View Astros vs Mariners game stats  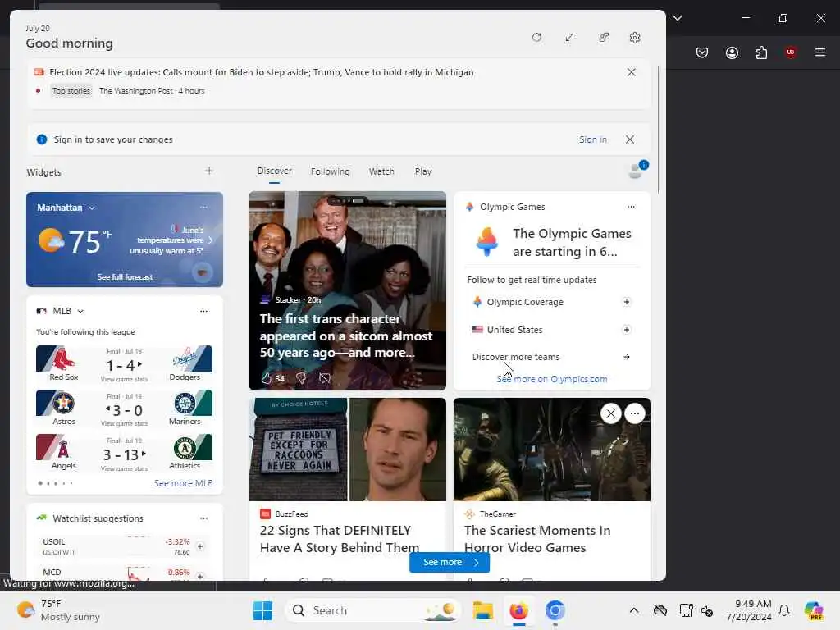point(124,424)
